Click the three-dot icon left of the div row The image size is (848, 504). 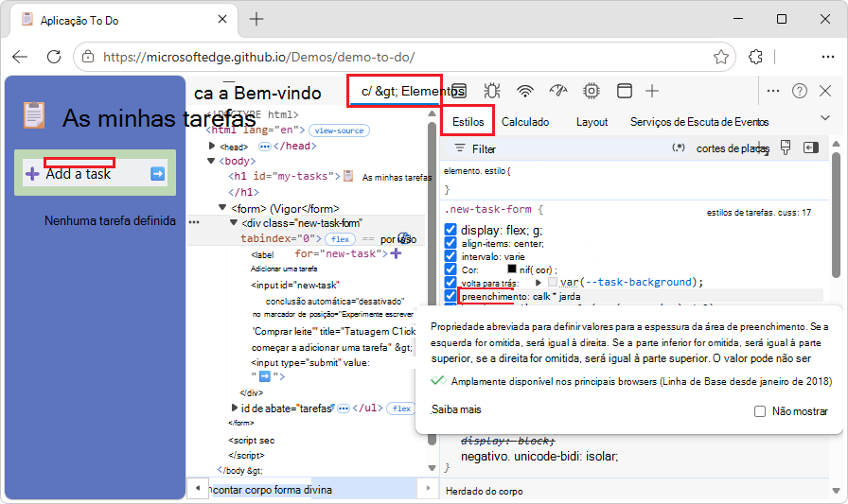click(x=194, y=222)
